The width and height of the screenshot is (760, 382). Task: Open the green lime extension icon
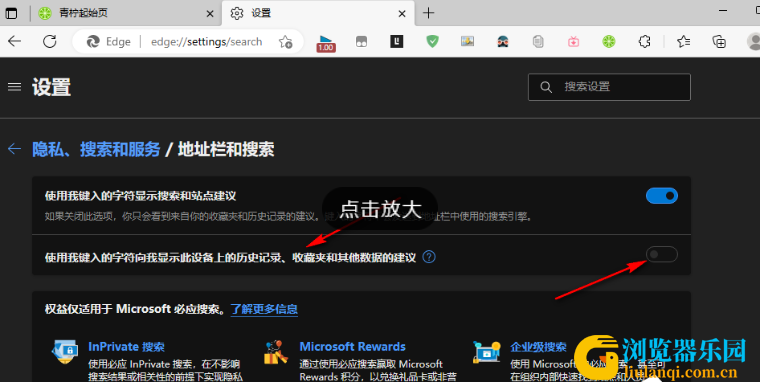[609, 42]
